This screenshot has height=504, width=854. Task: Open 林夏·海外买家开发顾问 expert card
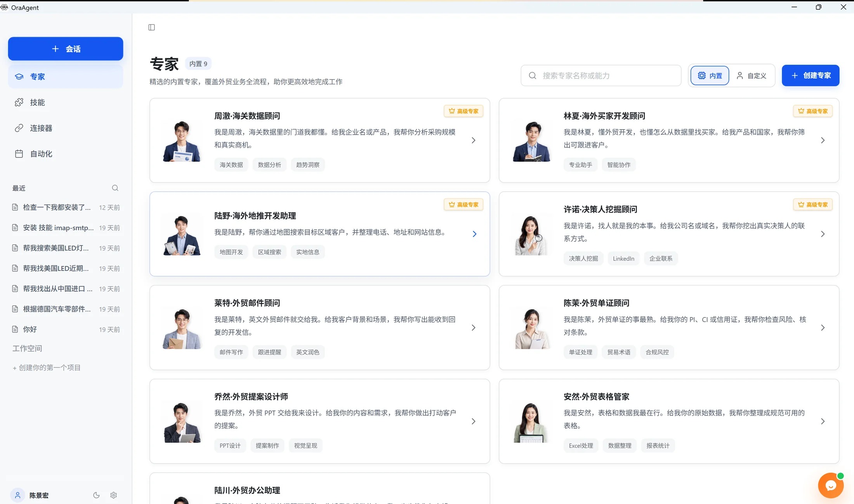point(669,140)
